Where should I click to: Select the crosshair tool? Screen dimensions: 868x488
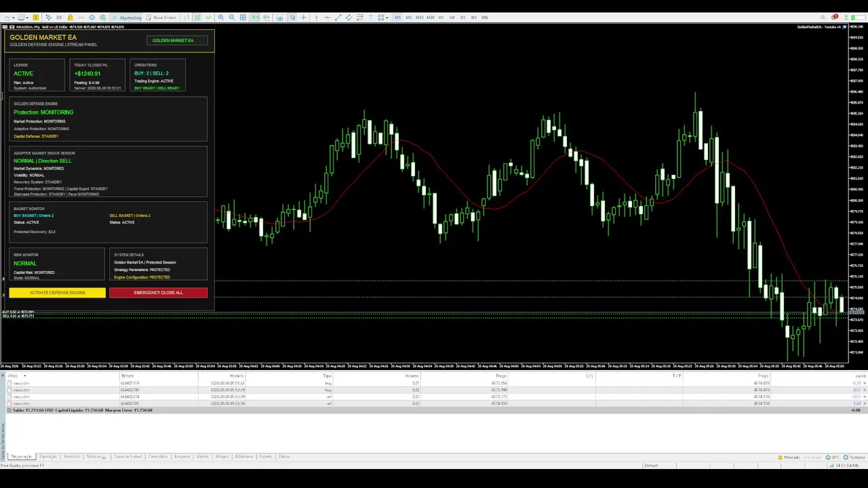(x=303, y=18)
